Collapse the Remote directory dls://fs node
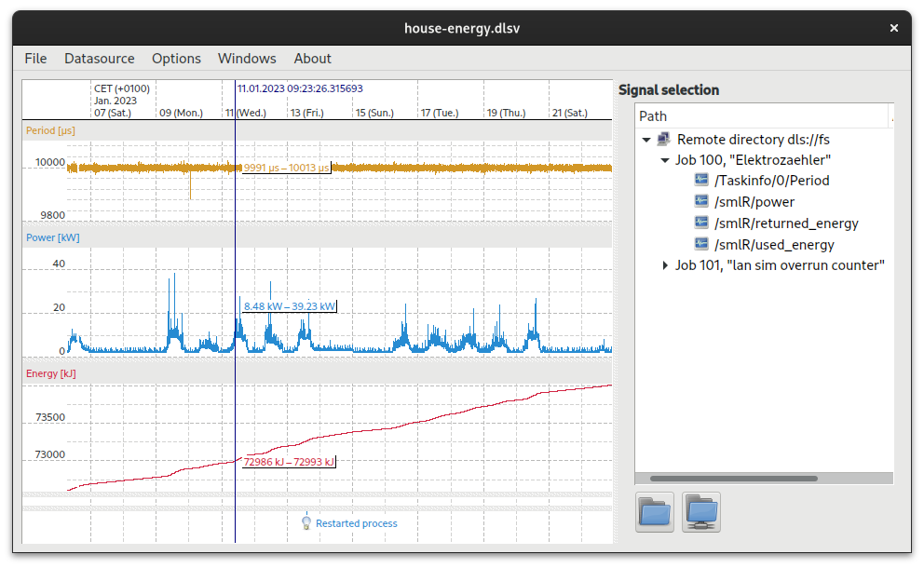The image size is (924, 568). (646, 138)
